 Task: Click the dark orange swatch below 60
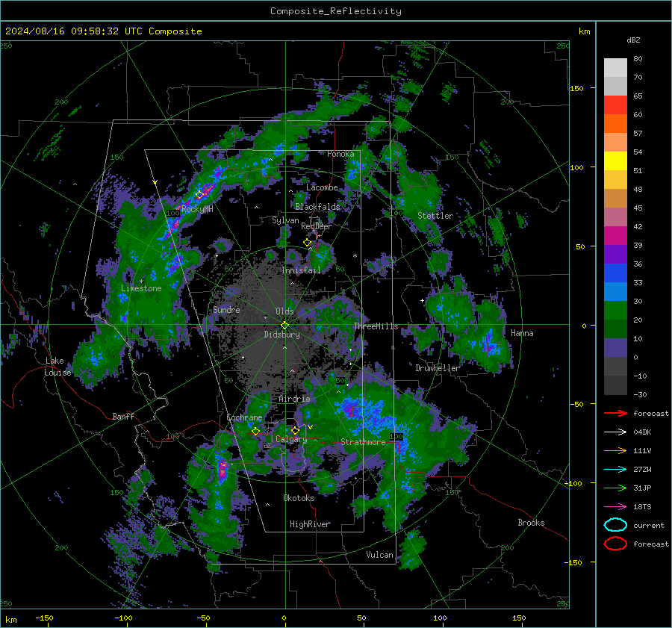pos(615,124)
